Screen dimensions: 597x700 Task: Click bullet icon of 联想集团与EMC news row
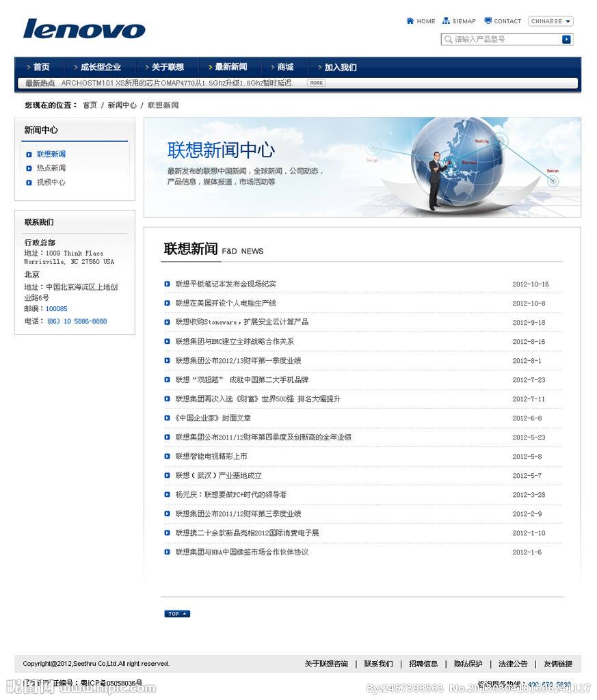167,342
